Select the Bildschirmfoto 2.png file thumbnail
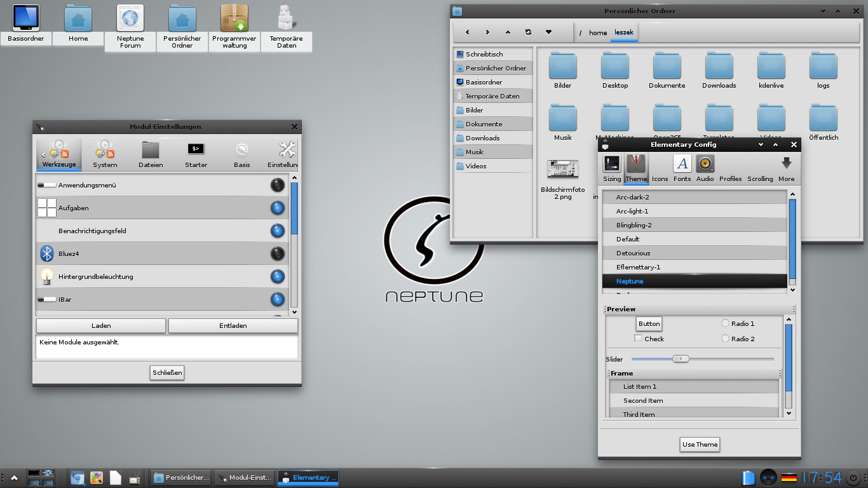The image size is (868, 488). tap(563, 170)
